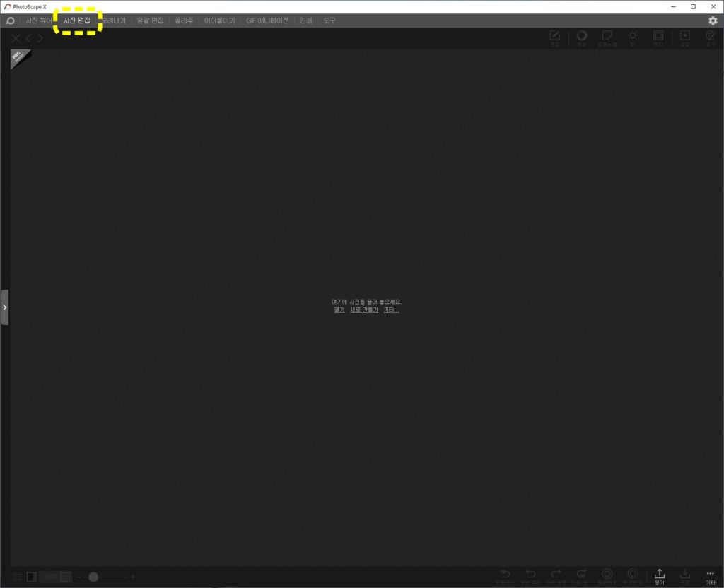The width and height of the screenshot is (724, 588).
Task: Click the zoom percentage field at bottom left
Action: tap(50, 577)
